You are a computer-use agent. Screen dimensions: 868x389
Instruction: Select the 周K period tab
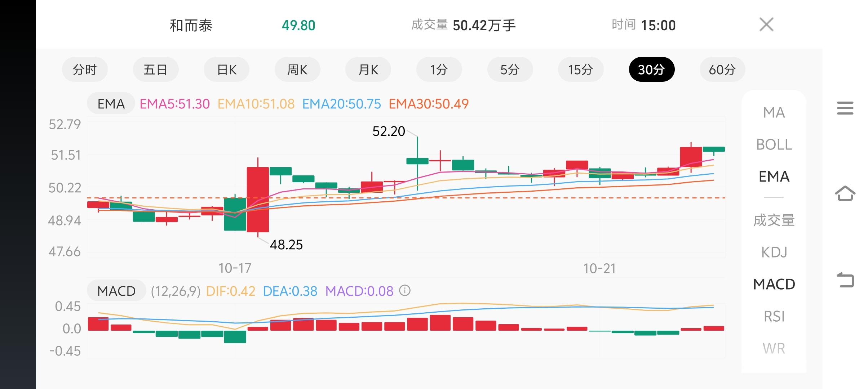click(297, 69)
